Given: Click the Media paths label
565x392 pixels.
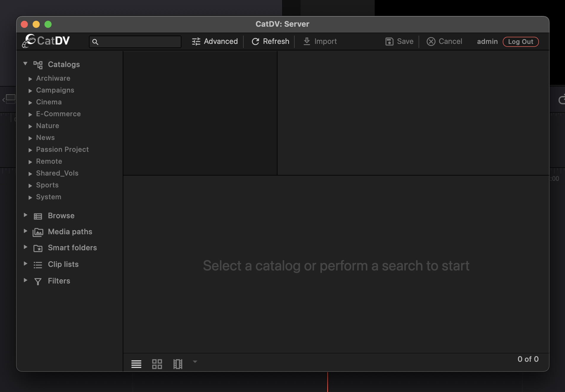Looking at the screenshot, I should 70,232.
